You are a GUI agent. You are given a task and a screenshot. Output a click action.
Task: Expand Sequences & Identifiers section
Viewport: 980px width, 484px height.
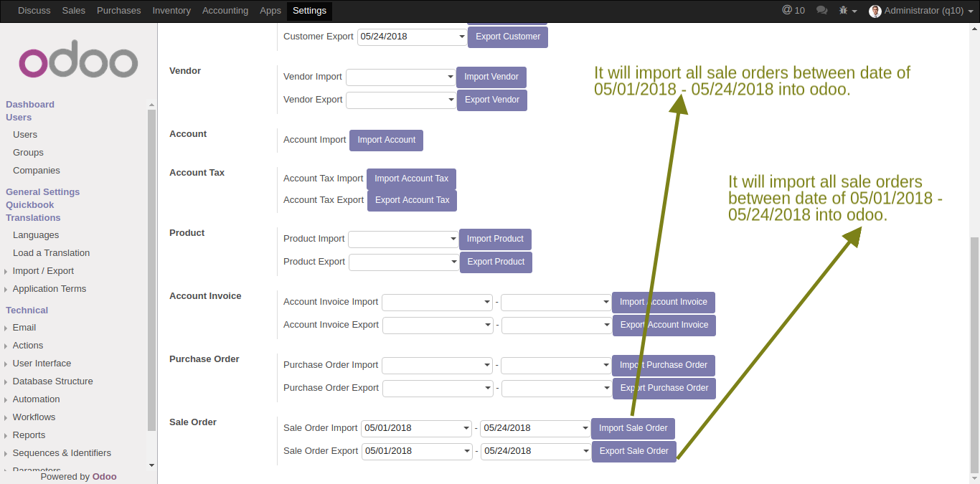tap(62, 453)
